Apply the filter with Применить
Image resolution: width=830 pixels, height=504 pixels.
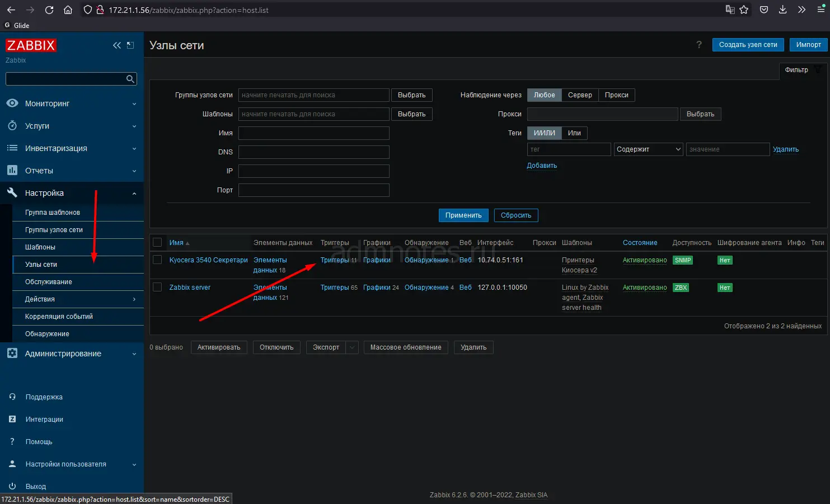463,215
